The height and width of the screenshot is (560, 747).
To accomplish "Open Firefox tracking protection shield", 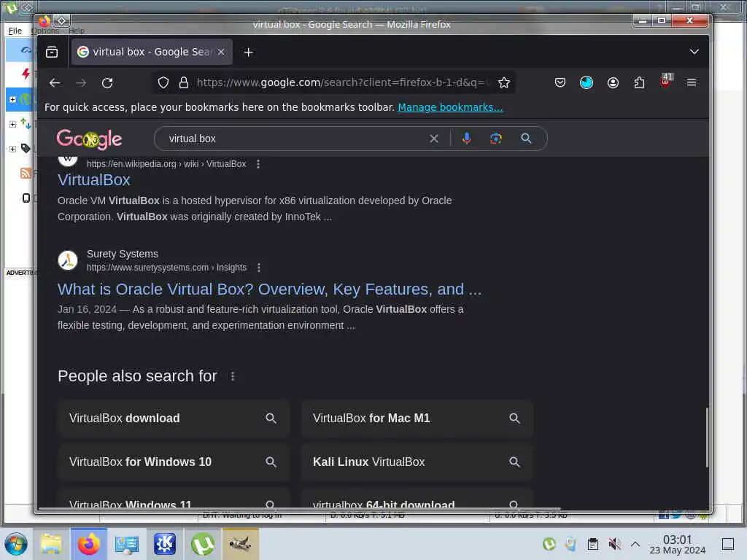I will pos(163,83).
